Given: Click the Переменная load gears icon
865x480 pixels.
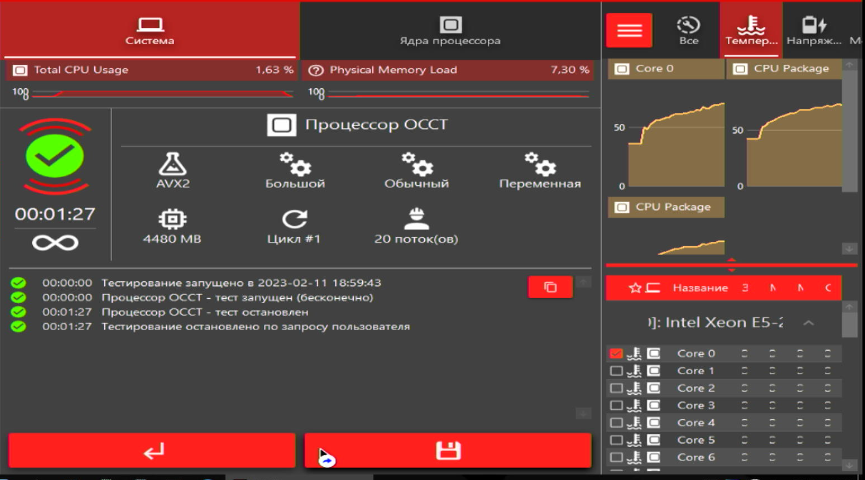Looking at the screenshot, I should tap(540, 164).
